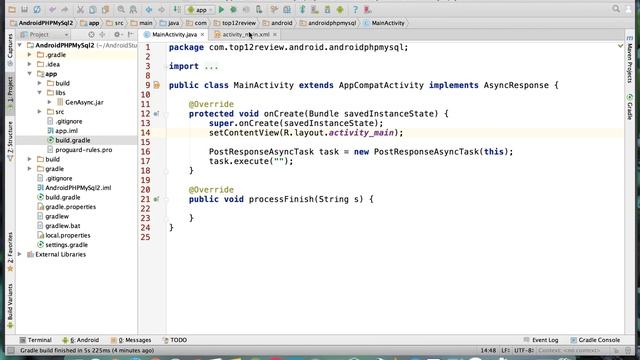Select local.properties in project tree

pyautogui.click(x=64, y=236)
